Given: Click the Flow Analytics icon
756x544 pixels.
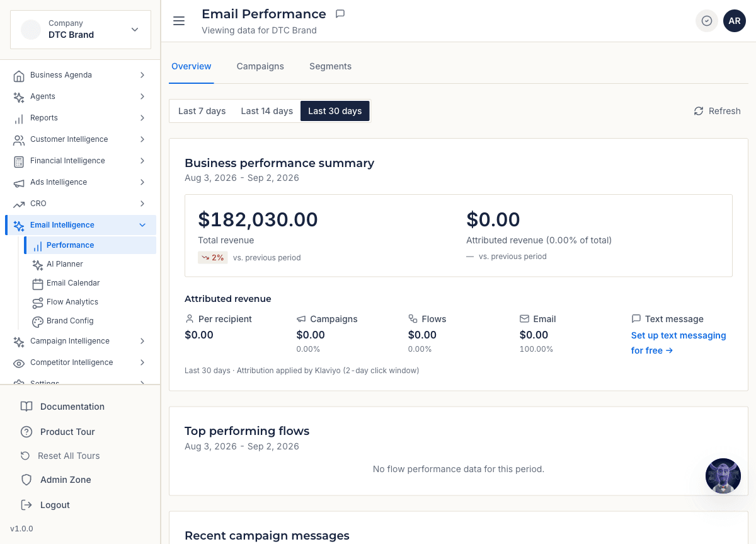Looking at the screenshot, I should [x=38, y=303].
